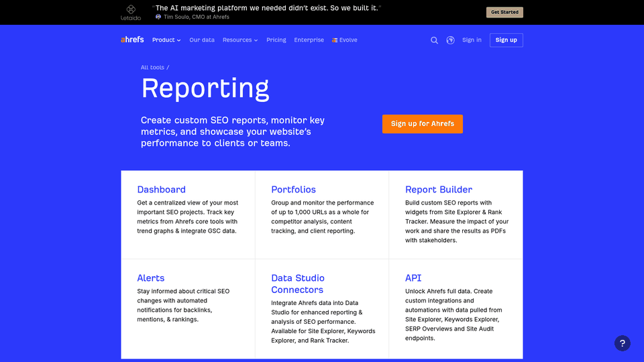Click the banner quote about AI marketing platform
The height and width of the screenshot is (362, 644).
(267, 8)
